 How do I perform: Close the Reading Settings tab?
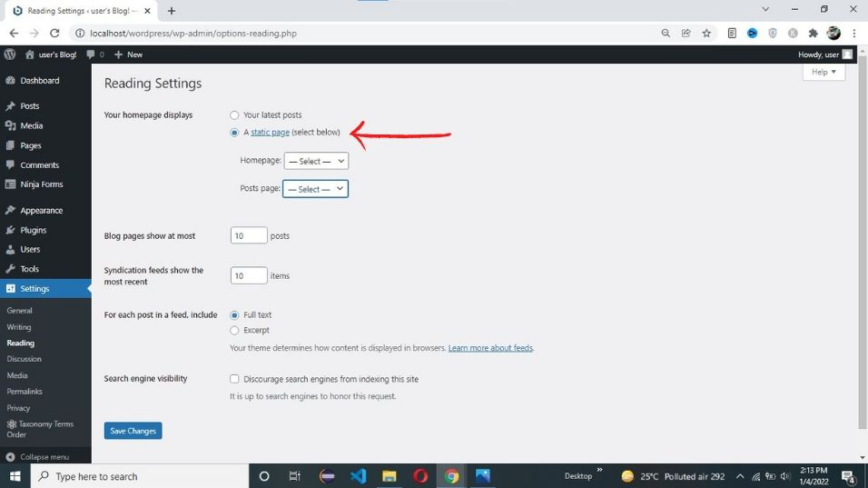click(x=147, y=11)
